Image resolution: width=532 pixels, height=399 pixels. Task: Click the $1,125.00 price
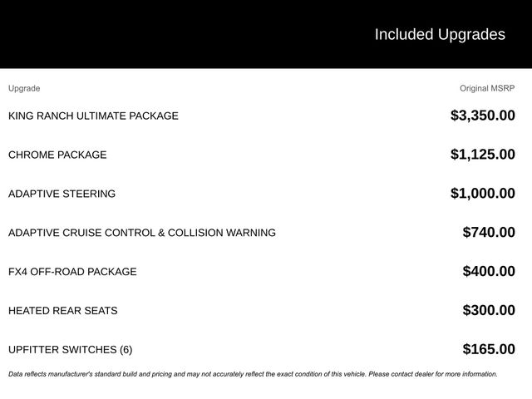point(482,155)
